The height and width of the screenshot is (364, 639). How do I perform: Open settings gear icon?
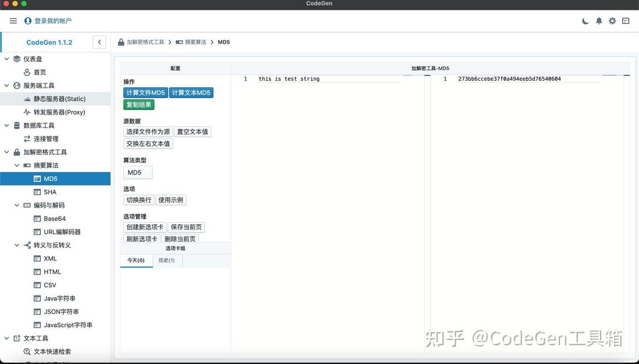click(612, 21)
